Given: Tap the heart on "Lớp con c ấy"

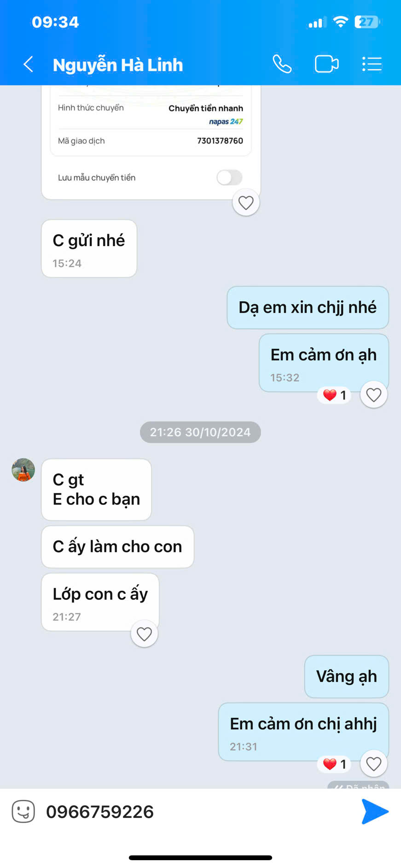Looking at the screenshot, I should click(145, 634).
